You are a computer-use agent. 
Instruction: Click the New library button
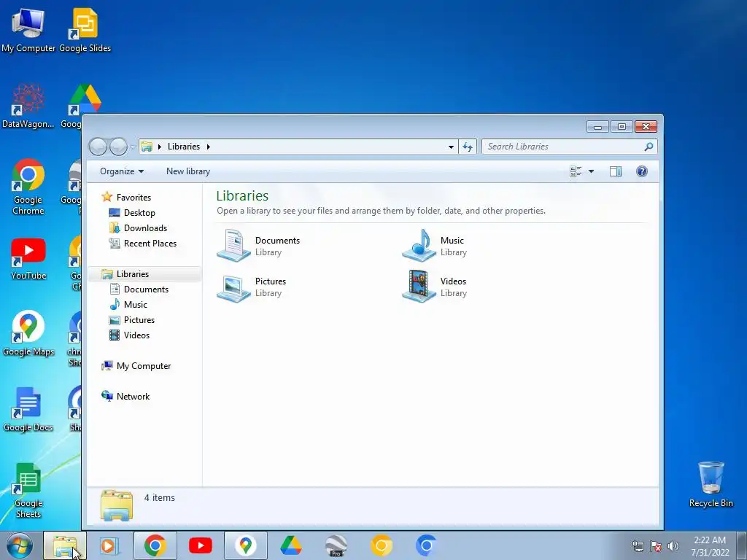(188, 171)
